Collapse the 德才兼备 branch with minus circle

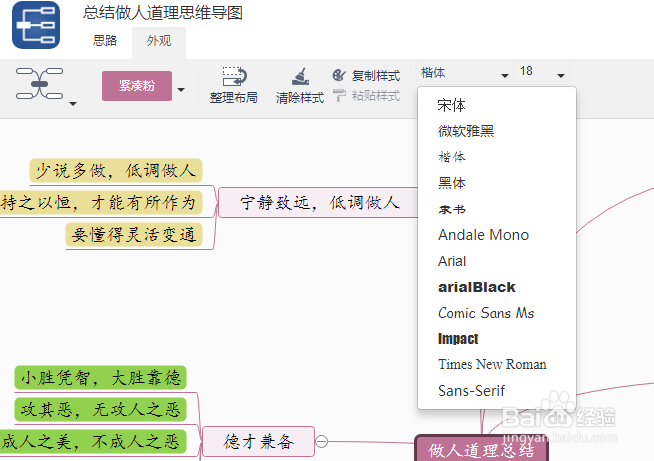point(322,441)
